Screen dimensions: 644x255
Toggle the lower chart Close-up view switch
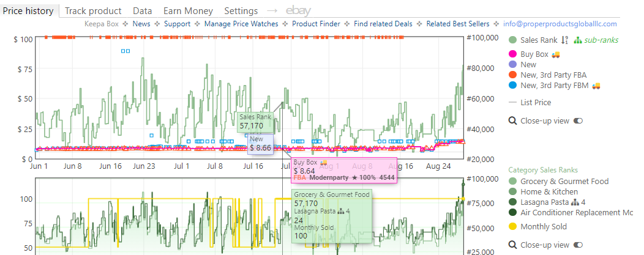578,245
